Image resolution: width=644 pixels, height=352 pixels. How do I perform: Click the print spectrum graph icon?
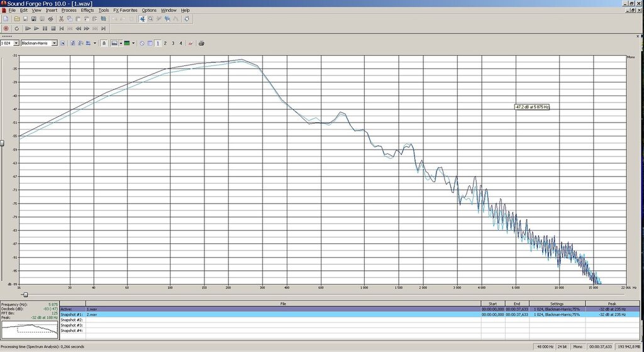click(201, 43)
